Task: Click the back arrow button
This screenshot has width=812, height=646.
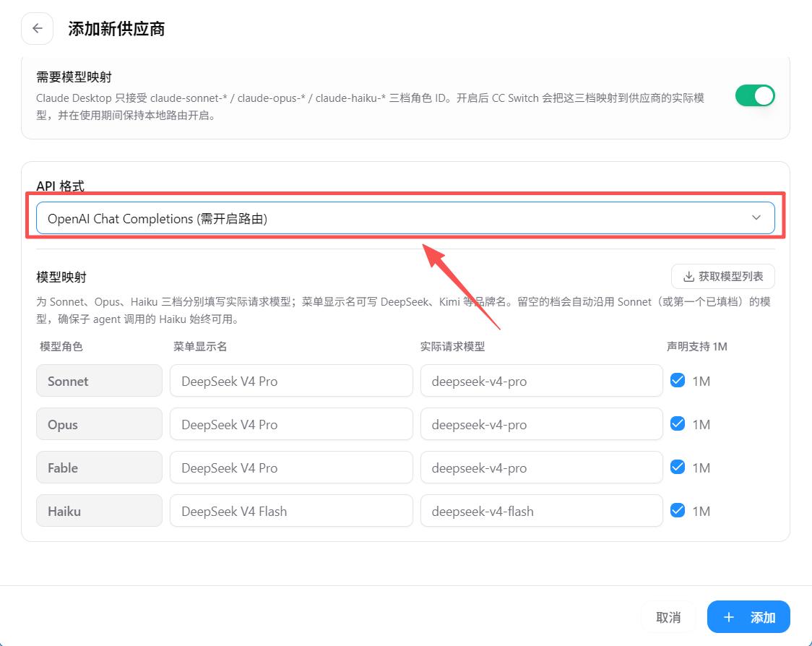Action: [38, 28]
